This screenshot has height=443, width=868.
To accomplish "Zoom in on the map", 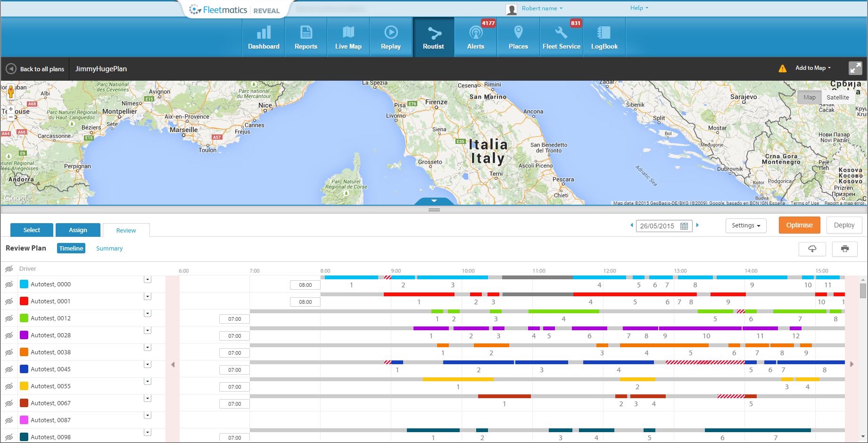I will [11, 109].
